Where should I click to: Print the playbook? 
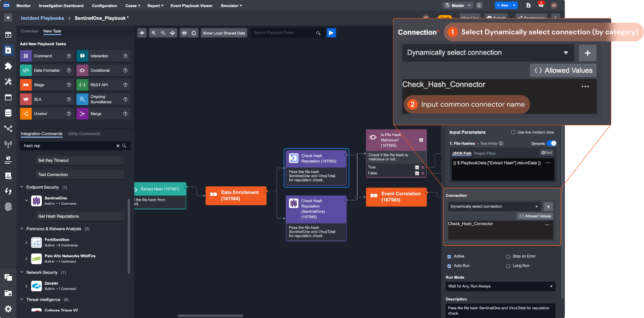tap(184, 33)
